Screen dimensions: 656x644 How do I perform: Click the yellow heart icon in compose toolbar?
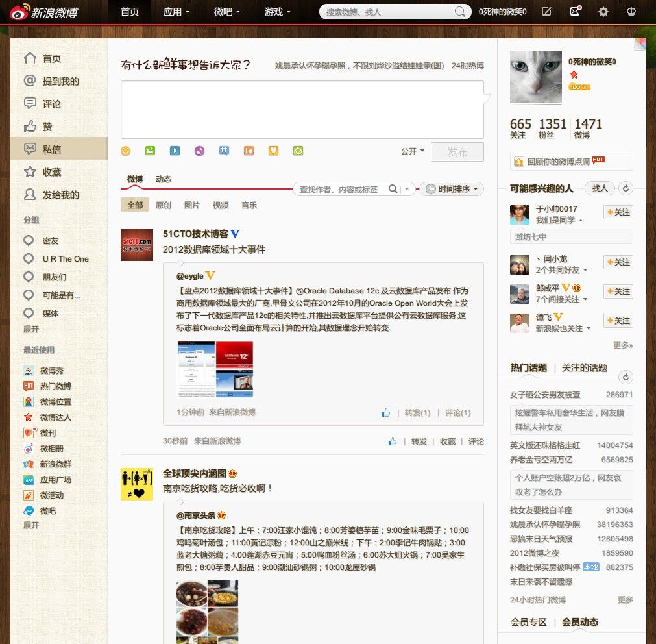click(274, 151)
